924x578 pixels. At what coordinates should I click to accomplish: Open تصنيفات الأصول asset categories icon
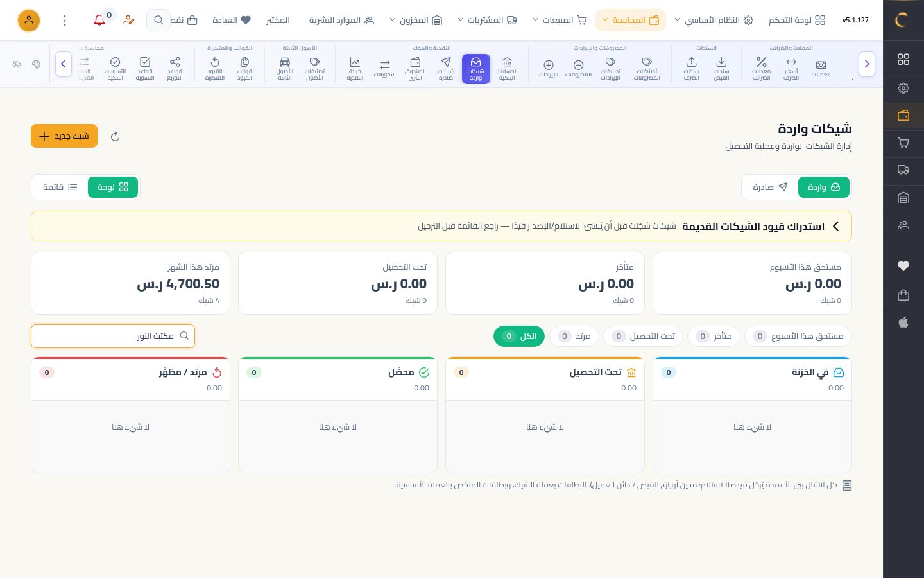tap(314, 69)
